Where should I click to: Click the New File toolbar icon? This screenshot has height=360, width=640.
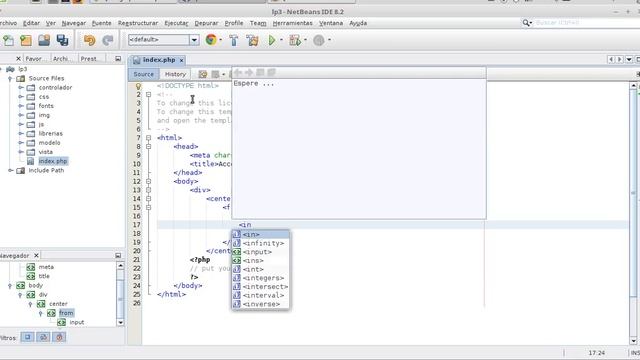[8, 40]
